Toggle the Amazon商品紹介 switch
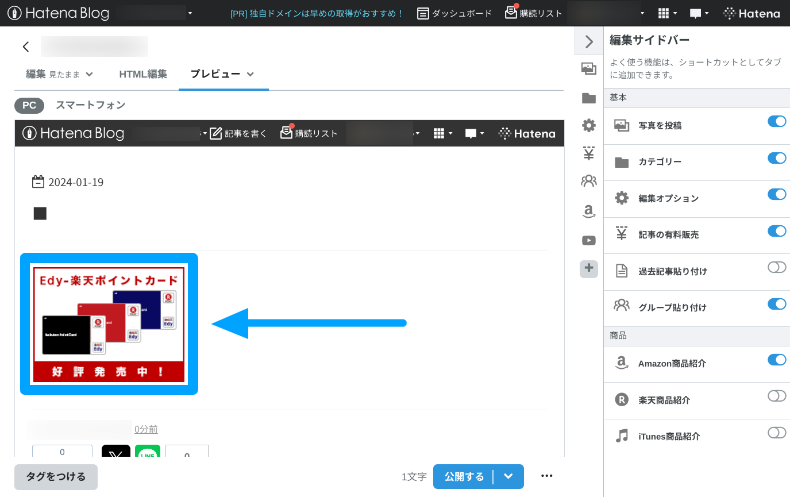Image resolution: width=790 pixels, height=498 pixels. [x=776, y=360]
